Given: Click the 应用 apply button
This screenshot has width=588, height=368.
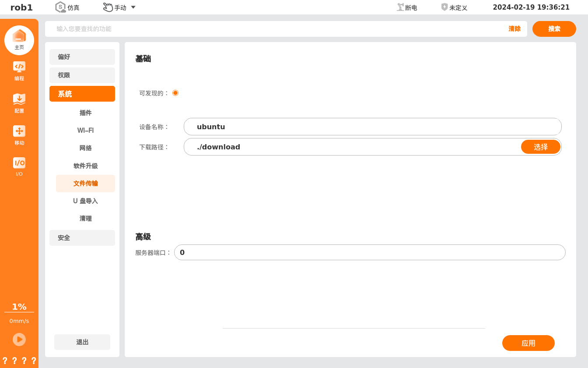Looking at the screenshot, I should click(528, 343).
